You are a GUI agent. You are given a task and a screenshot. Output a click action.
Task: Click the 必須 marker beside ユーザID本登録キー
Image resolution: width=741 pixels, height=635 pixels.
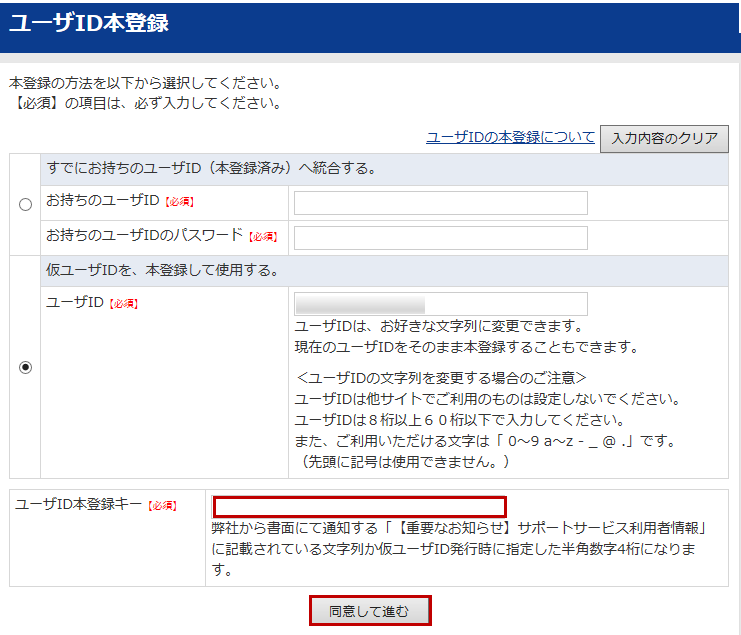coord(162,506)
